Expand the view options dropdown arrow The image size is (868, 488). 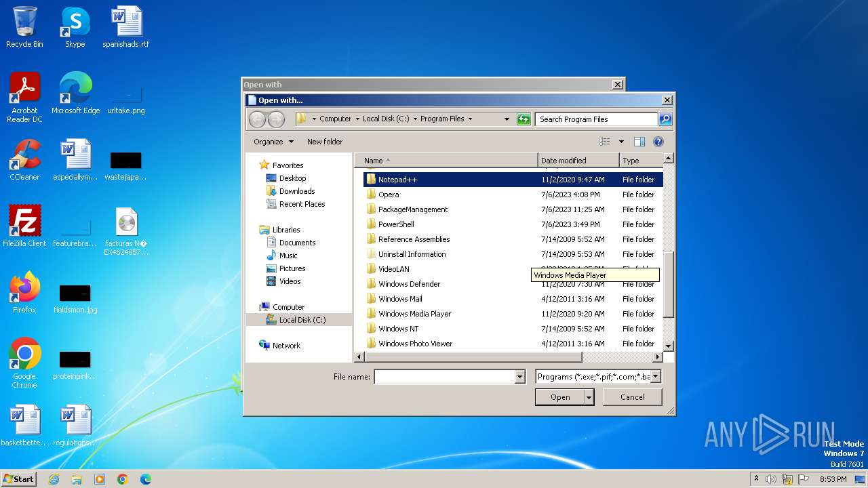point(621,142)
